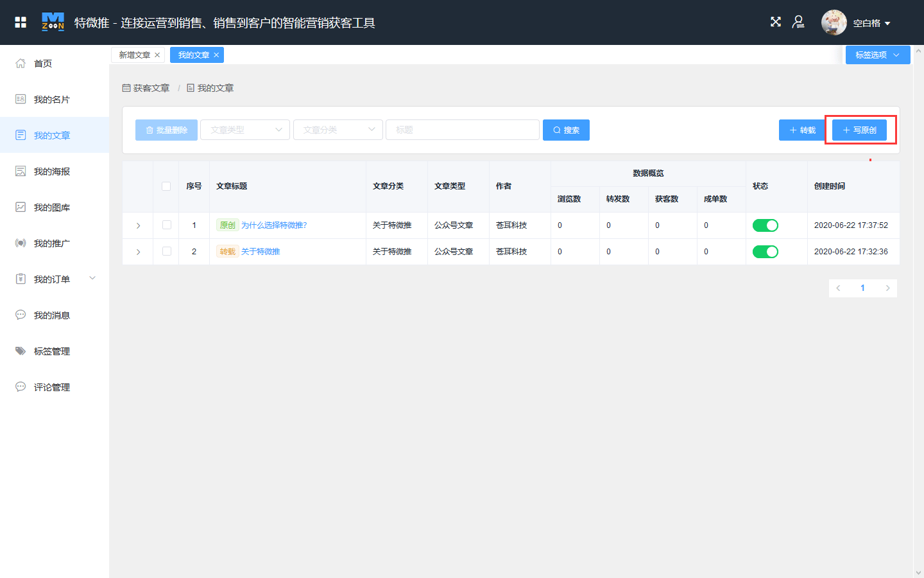
Task: Click 苍耳科技 author in row 1
Action: click(511, 225)
